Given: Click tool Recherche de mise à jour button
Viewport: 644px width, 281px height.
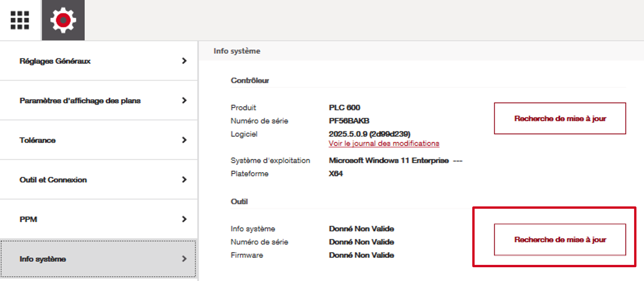Looking at the screenshot, I should (x=560, y=239).
